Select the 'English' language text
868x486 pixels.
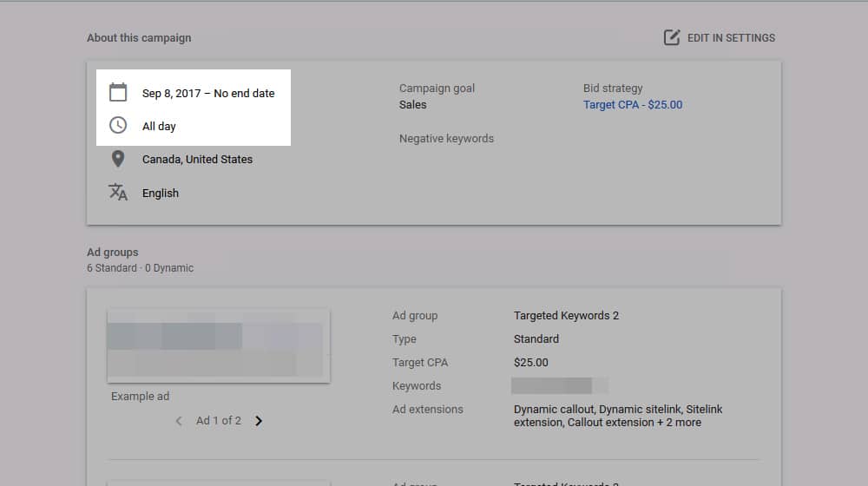pyautogui.click(x=161, y=194)
